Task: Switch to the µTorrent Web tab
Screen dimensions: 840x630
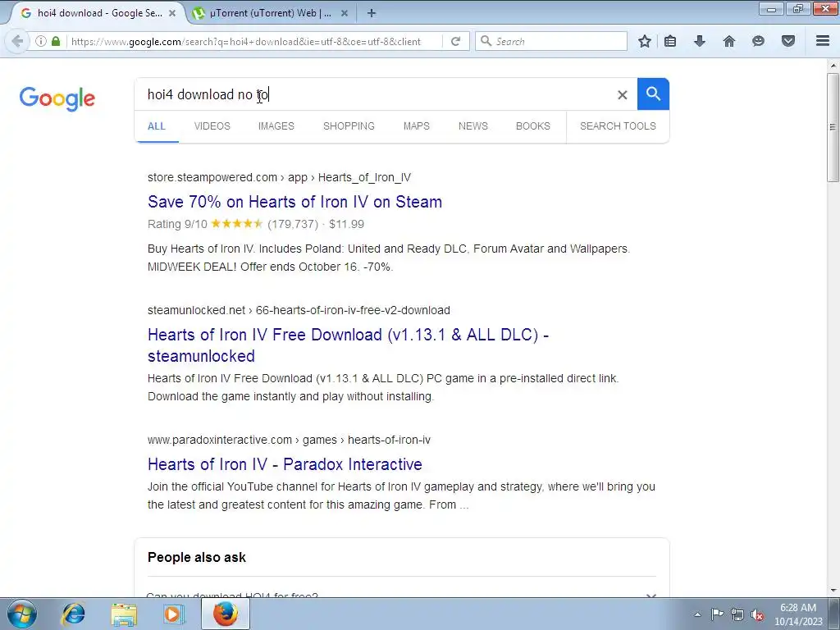Action: tap(270, 13)
